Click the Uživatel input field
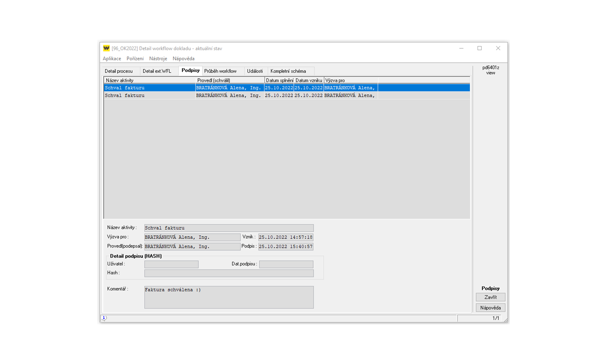Viewport: 607px width, 364px height. 171,265
